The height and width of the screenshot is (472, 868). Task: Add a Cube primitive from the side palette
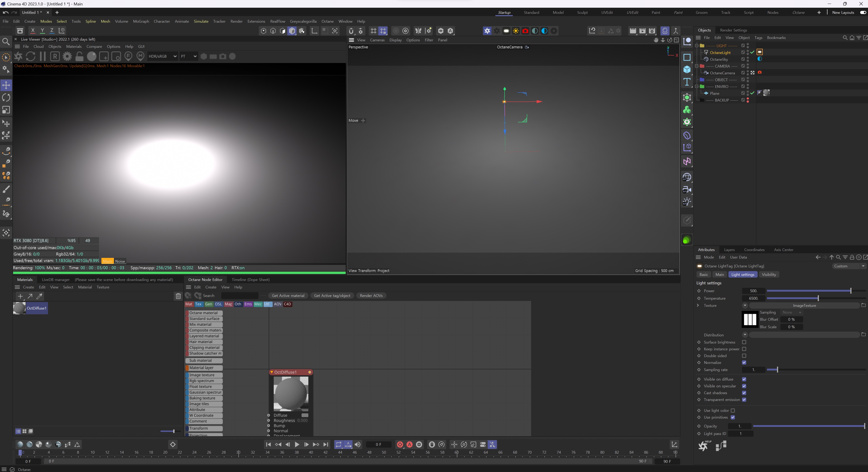[x=687, y=69]
